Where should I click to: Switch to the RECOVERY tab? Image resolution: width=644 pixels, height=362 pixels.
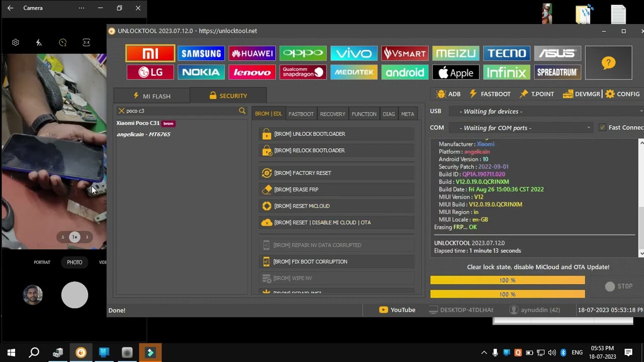click(x=333, y=114)
